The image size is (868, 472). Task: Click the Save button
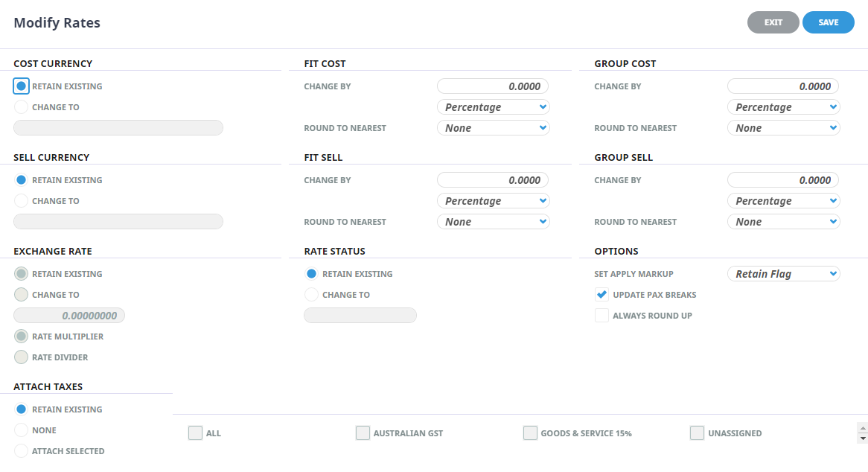click(828, 22)
